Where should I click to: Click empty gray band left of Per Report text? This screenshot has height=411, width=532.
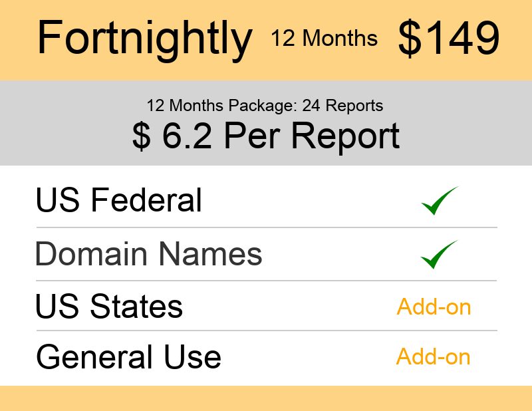click(x=66, y=136)
